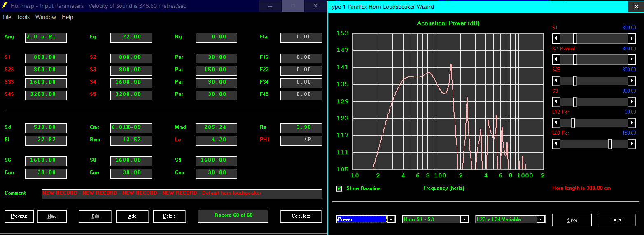Click the Comment text field
The image size is (644, 235).
182,194
